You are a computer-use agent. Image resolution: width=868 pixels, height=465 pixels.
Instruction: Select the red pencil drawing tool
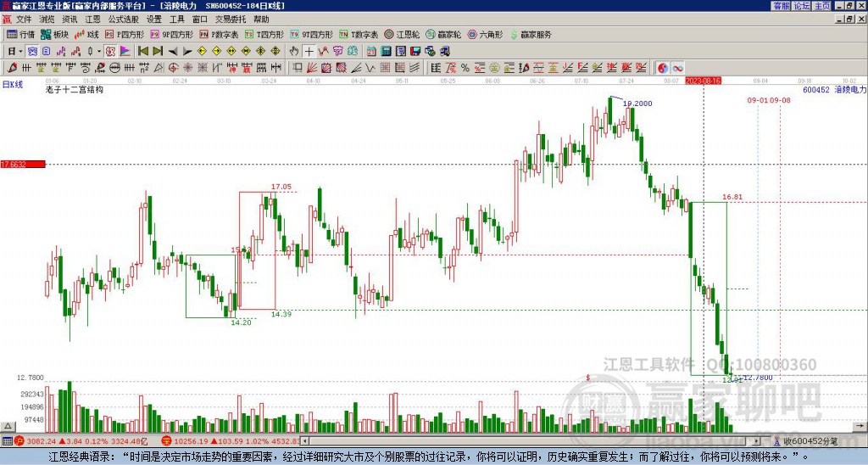11,68
